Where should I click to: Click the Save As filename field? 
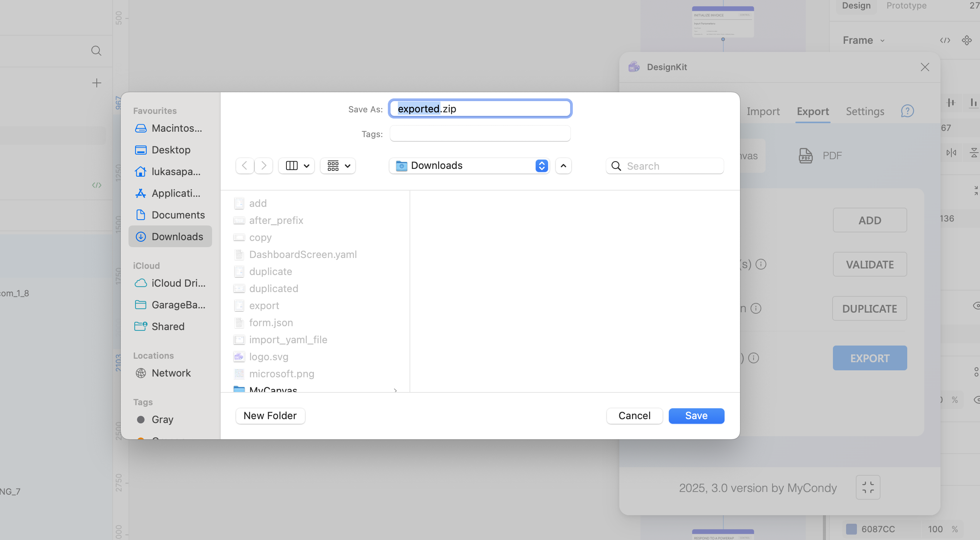click(480, 109)
